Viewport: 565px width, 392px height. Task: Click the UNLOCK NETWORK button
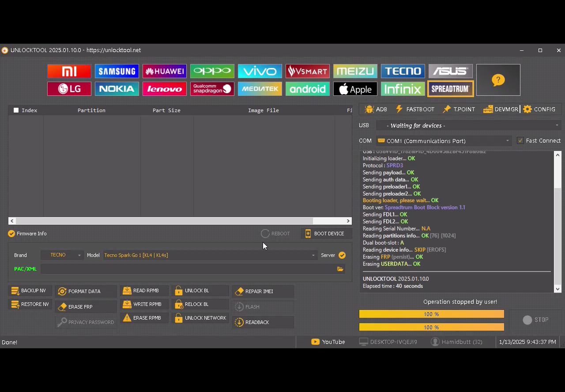click(x=200, y=318)
